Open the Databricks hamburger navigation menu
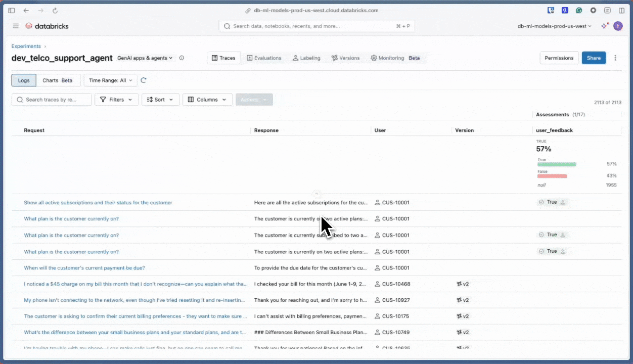This screenshot has height=364, width=633. click(16, 26)
